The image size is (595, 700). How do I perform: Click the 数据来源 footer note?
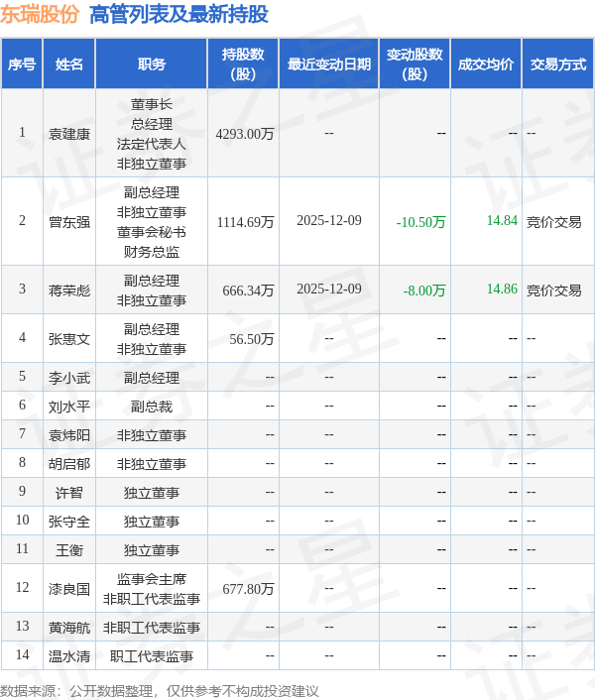pyautogui.click(x=160, y=691)
